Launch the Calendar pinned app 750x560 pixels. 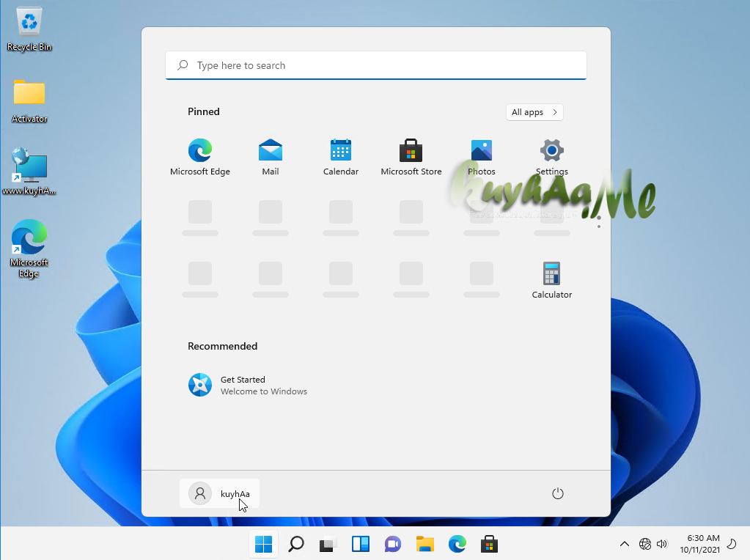coord(341,158)
